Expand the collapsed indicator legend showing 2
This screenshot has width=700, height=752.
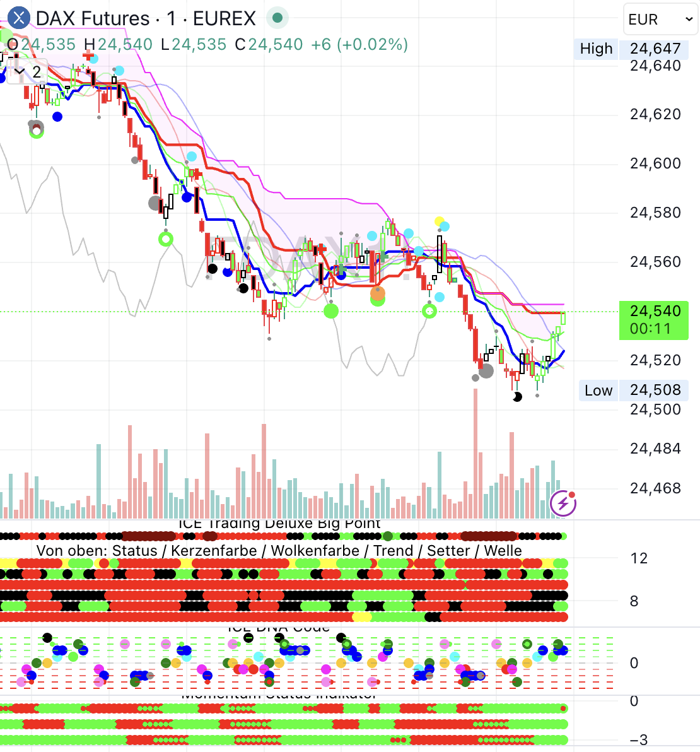[28, 72]
